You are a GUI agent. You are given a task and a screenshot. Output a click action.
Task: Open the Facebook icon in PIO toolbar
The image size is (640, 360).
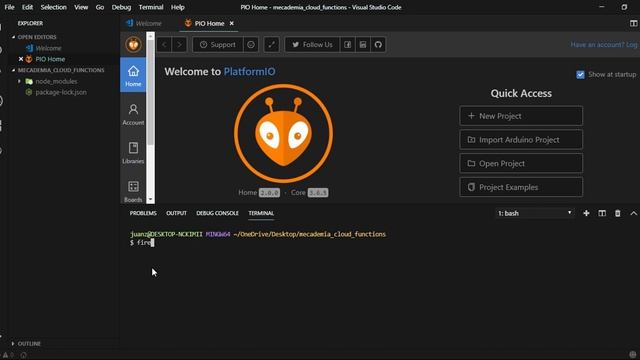pyautogui.click(x=347, y=44)
